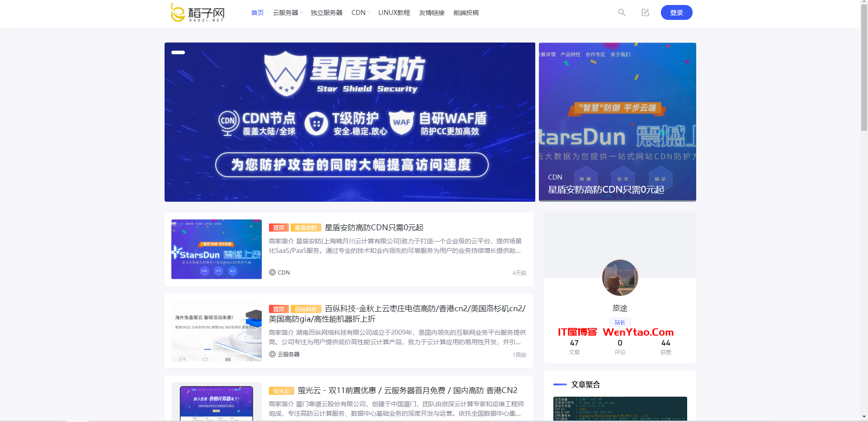Screen dimensions: 868x422
Task: Open the CDN menu item
Action: coord(359,13)
